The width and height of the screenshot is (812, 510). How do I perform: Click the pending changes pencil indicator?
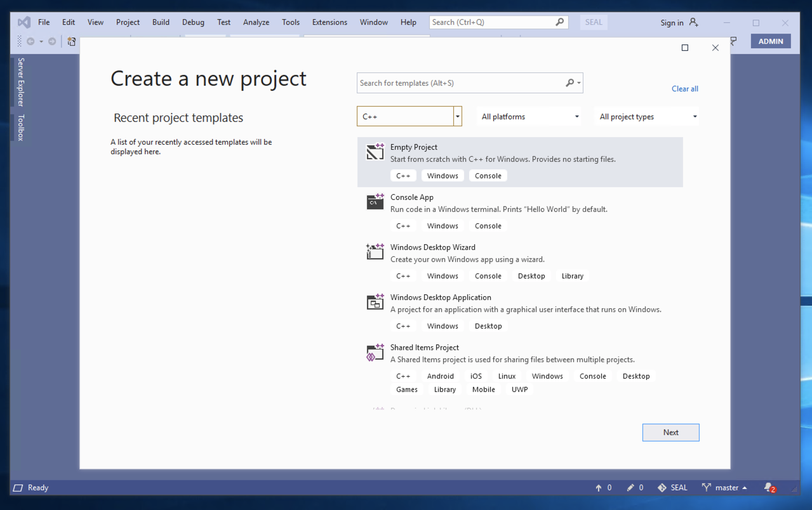pyautogui.click(x=635, y=488)
